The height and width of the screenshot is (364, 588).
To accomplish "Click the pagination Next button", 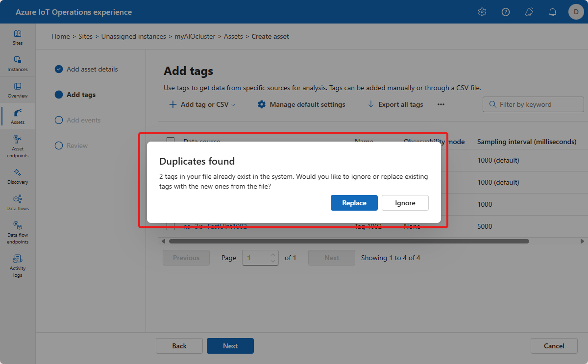I will tap(332, 258).
